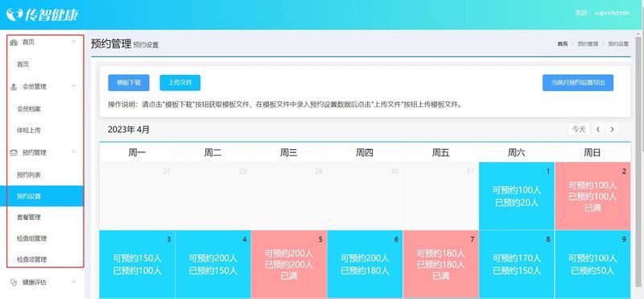Screen dimensions: 644x299
Task: Click the 当前月预约设置导出 button
Action: 578,83
